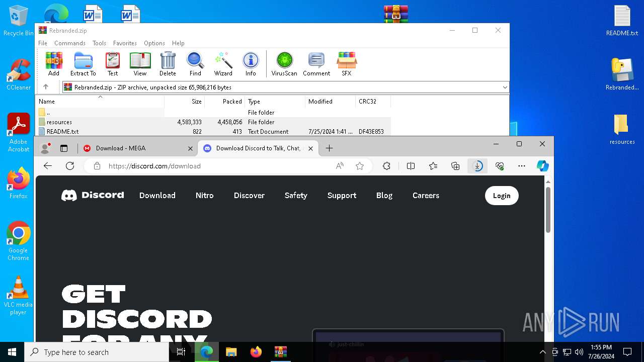Click the Edge page vertical scrollbar
Screen dimensions: 644x362
click(548, 210)
